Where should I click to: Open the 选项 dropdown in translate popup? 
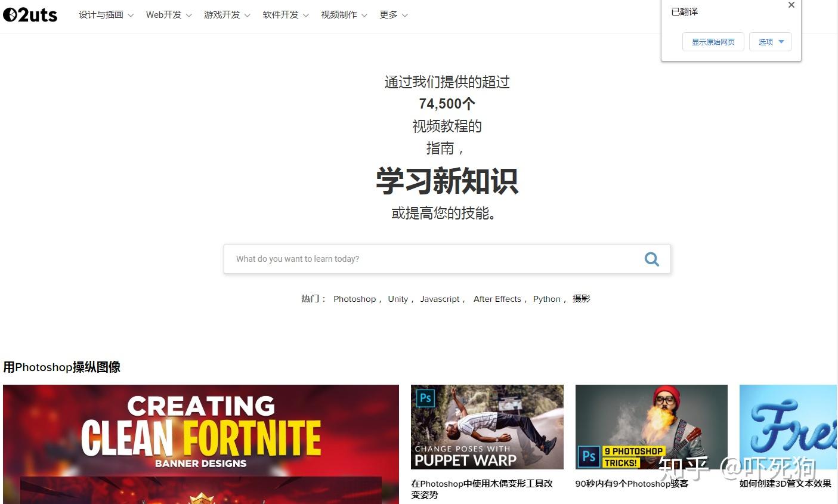point(770,42)
